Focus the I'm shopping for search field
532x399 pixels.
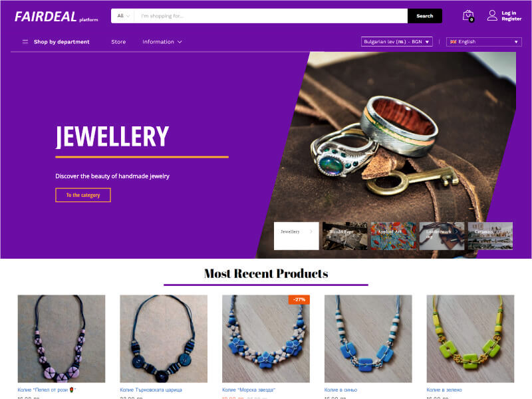[x=271, y=16]
